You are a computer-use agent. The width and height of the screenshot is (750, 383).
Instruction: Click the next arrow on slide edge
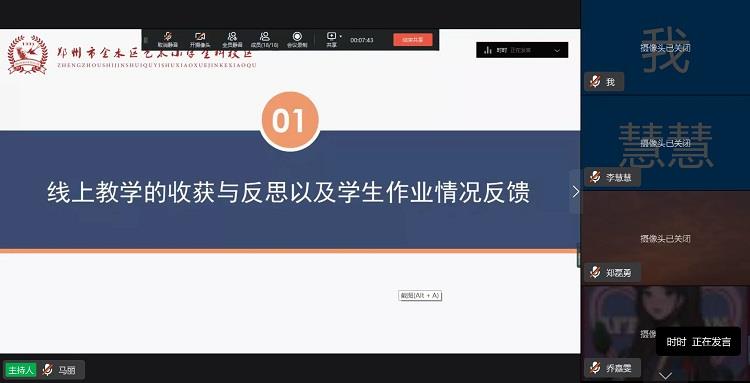coord(575,192)
